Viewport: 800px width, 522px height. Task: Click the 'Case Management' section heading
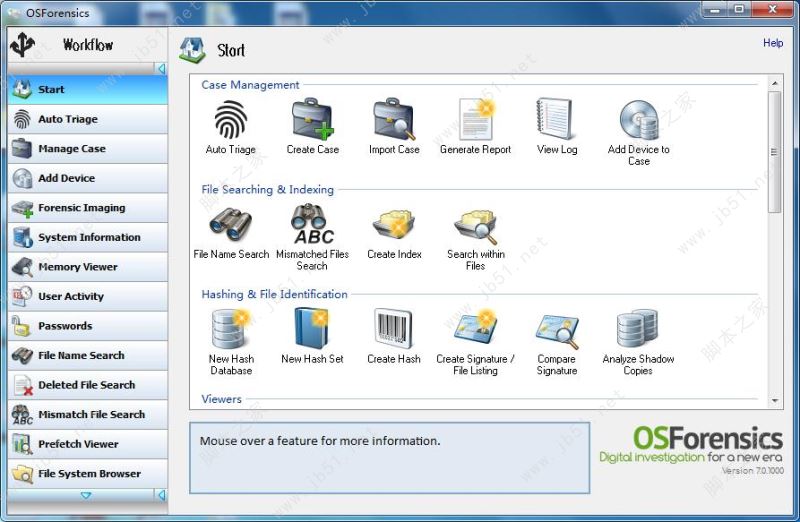[x=250, y=85]
